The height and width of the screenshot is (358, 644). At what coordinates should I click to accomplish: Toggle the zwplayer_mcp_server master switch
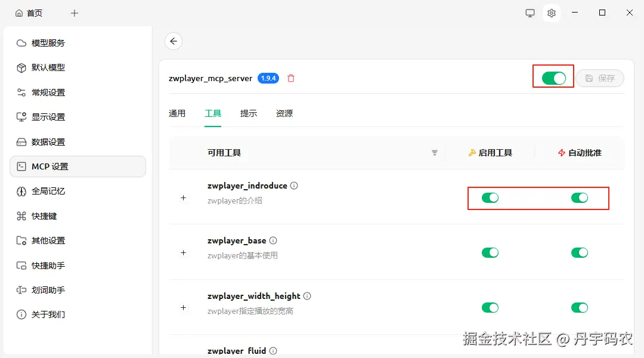click(553, 78)
